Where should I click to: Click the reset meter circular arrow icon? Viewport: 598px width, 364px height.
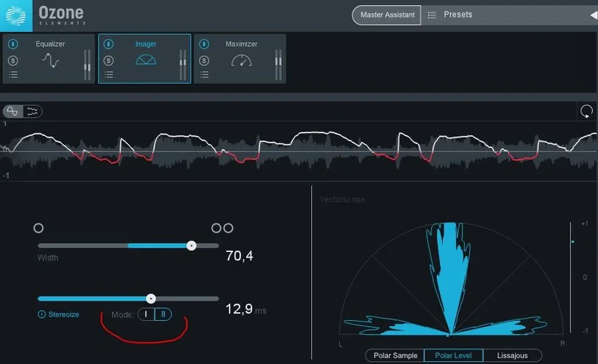(586, 111)
